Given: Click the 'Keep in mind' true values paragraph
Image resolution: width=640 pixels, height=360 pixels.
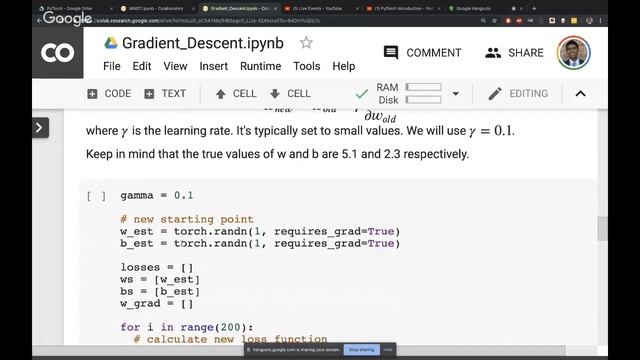Looking at the screenshot, I should [x=278, y=154].
